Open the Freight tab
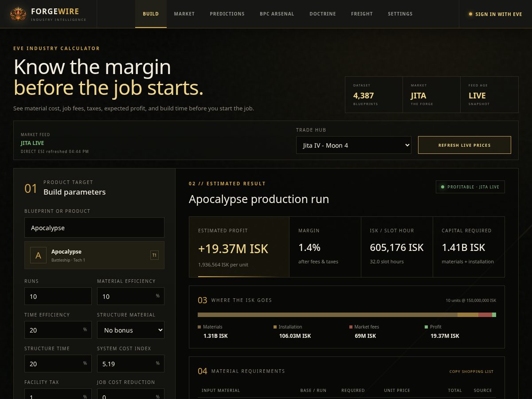This screenshot has width=532, height=399. point(362,14)
